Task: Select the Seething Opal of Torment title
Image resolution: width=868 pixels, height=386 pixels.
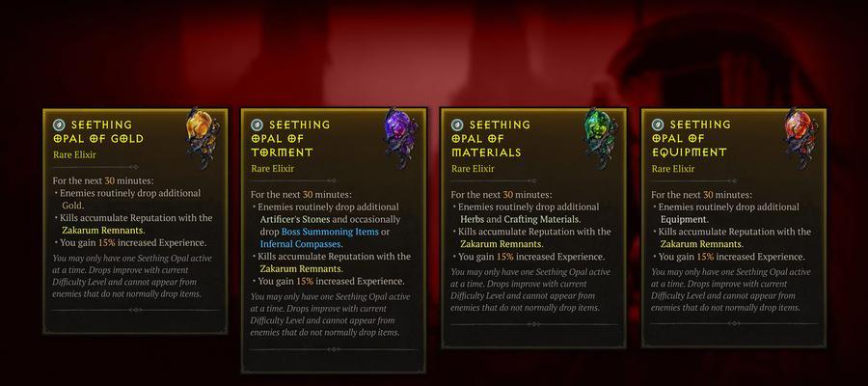Action: coord(290,138)
